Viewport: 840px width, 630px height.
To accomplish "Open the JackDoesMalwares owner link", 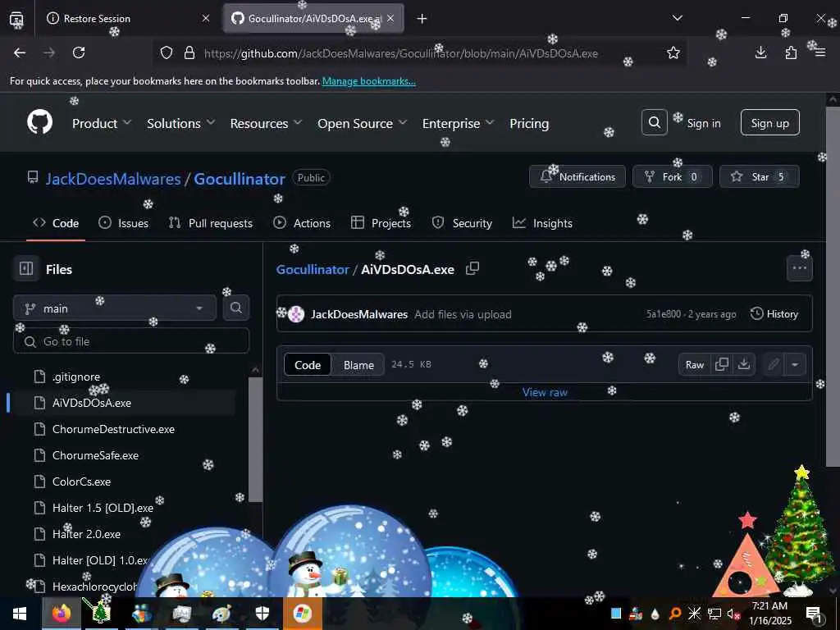I will point(113,178).
